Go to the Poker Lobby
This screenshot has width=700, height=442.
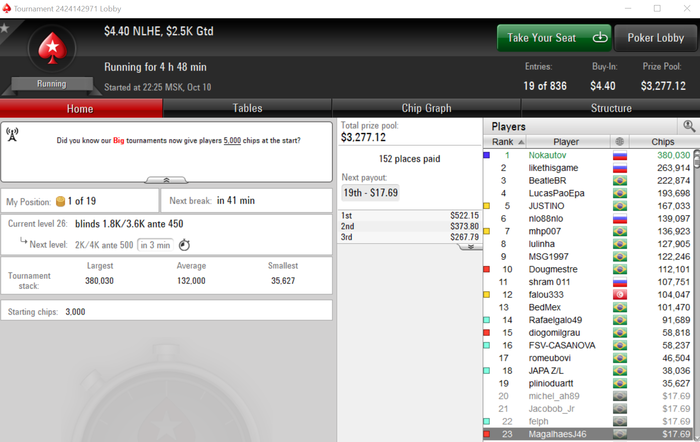(x=655, y=38)
